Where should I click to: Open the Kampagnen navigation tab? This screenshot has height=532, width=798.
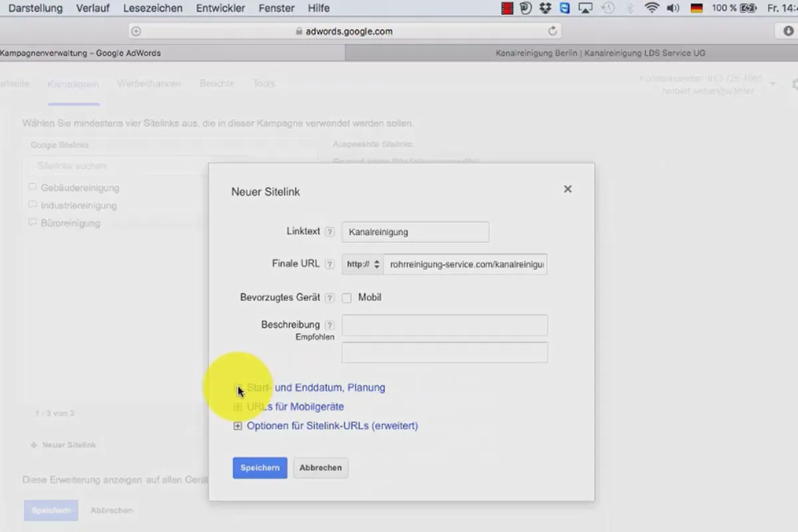[x=73, y=84]
